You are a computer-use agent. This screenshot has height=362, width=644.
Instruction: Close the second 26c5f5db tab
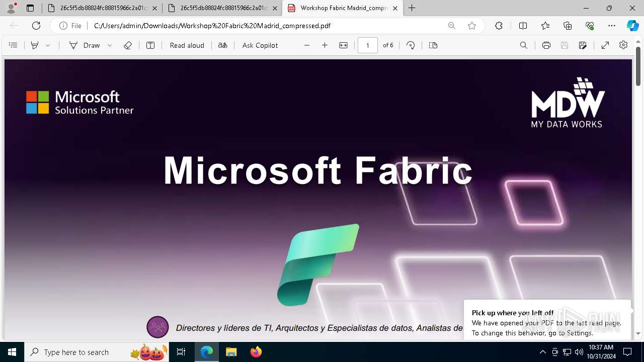click(275, 8)
